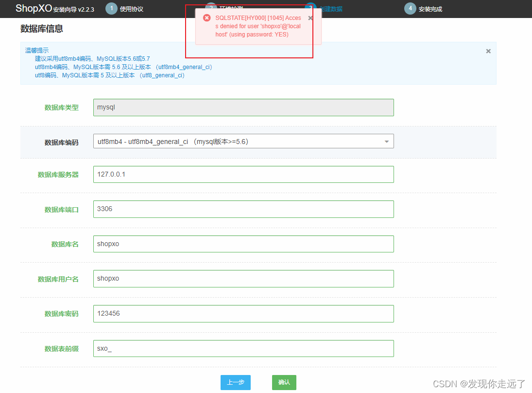Click the 数据库类型 label
Viewport: 532px width, 393px height.
tap(61, 107)
